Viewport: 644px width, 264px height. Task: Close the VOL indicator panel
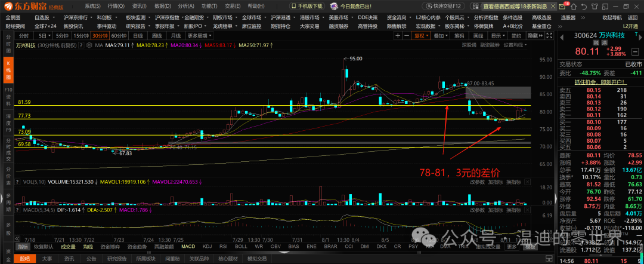(x=528, y=182)
